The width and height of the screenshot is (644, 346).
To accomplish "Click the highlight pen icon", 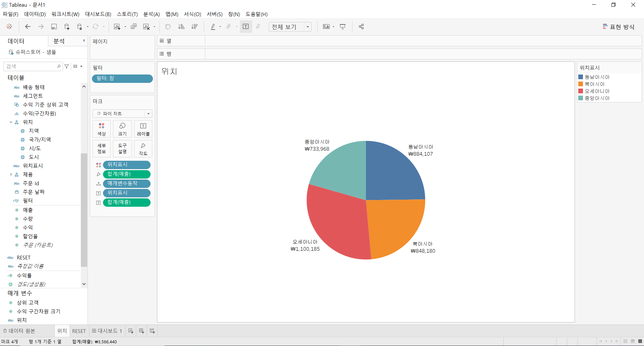I will 213,27.
